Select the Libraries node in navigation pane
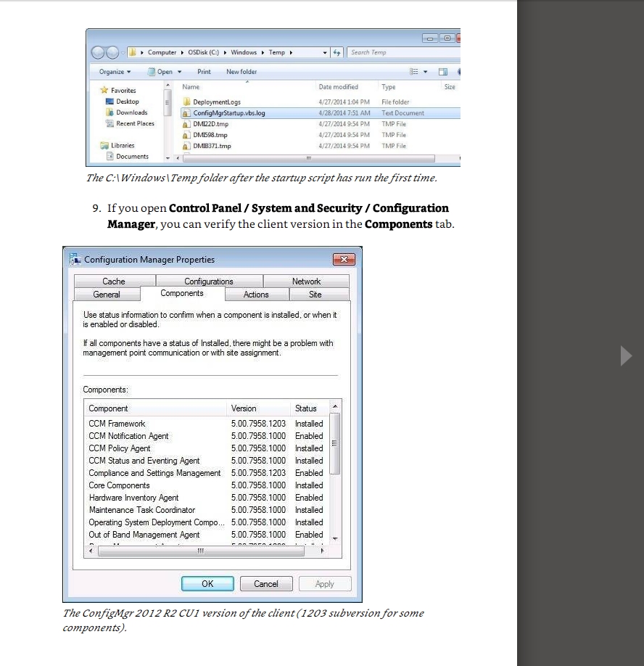644x666 pixels. click(x=122, y=145)
